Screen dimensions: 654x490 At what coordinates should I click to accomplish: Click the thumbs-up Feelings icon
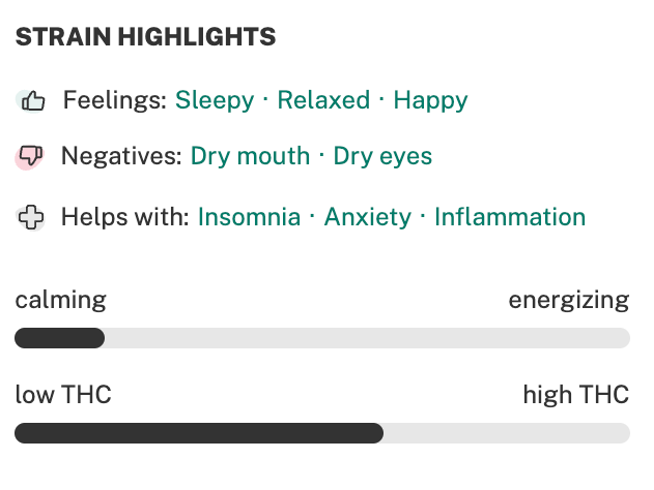coord(30,101)
